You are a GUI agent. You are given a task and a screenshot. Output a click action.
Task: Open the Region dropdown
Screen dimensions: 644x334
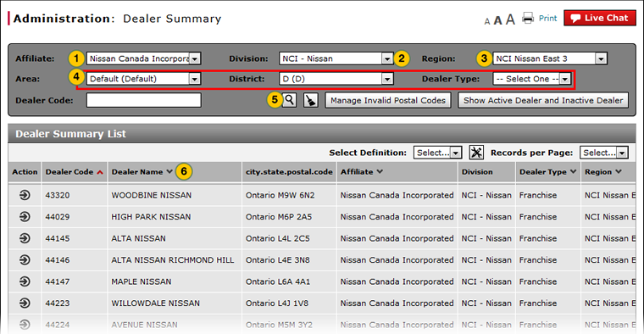click(550, 58)
